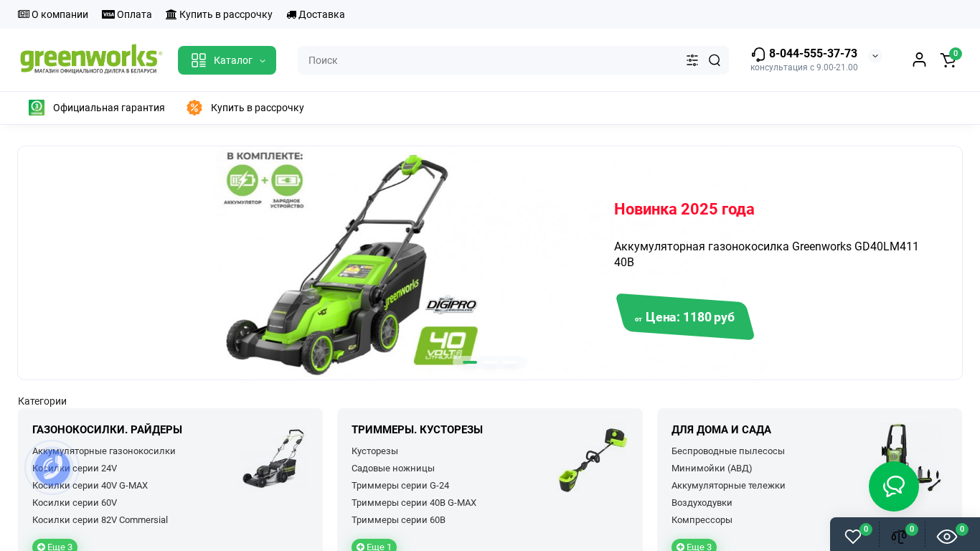Open the shopping cart icon

pyautogui.click(x=948, y=60)
